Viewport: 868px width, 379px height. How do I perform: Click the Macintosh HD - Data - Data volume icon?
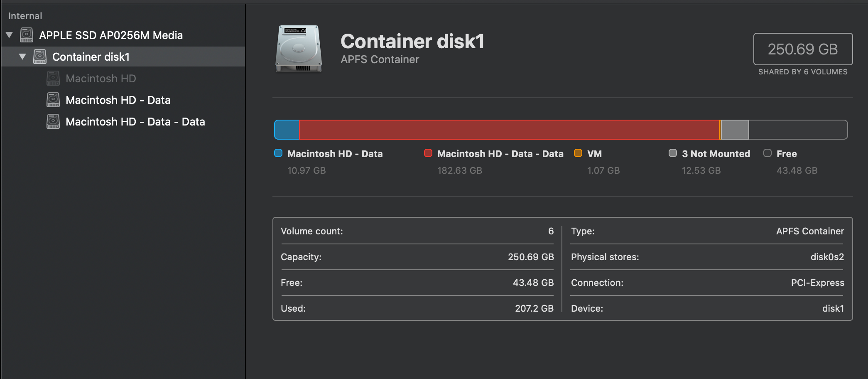(53, 122)
